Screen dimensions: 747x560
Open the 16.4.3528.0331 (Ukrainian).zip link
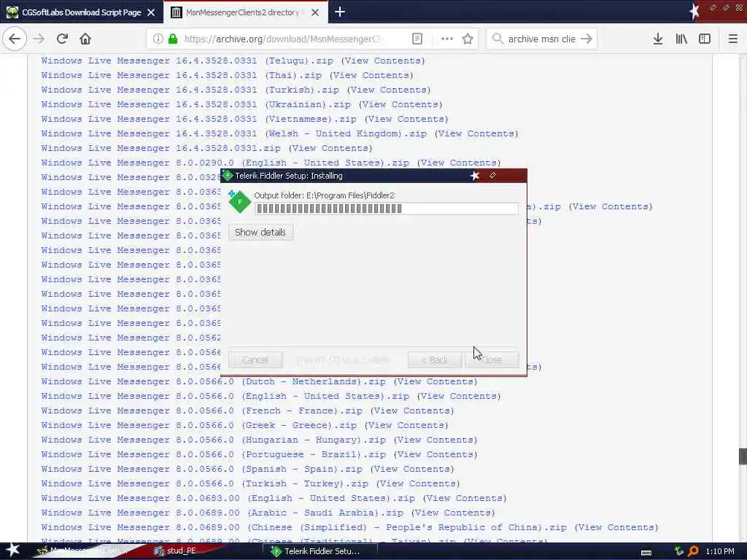[196, 104]
